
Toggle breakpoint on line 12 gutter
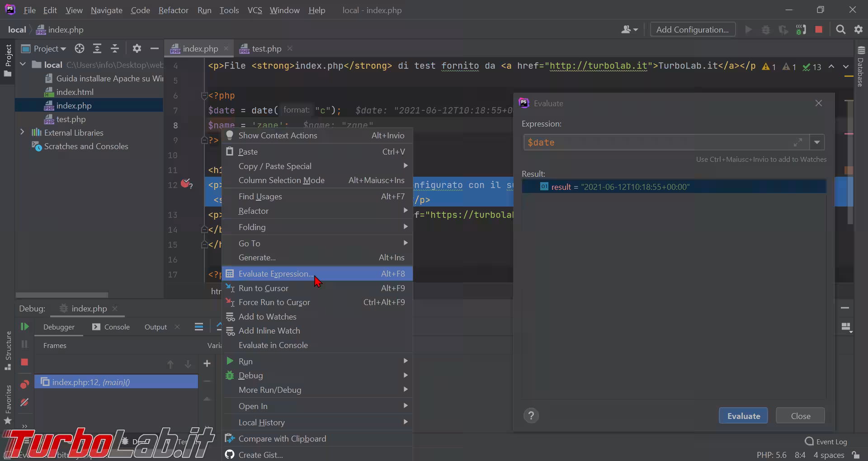pos(185,184)
